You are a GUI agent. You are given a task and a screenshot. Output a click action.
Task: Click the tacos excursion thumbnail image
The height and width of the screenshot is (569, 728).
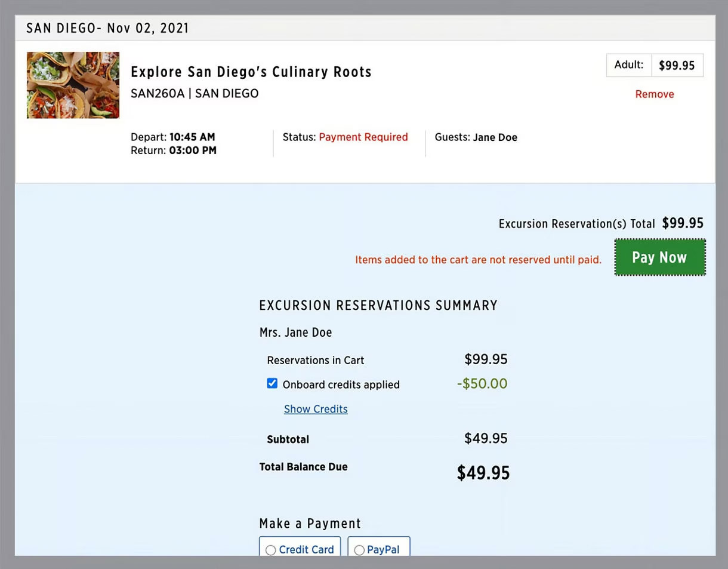click(x=73, y=85)
